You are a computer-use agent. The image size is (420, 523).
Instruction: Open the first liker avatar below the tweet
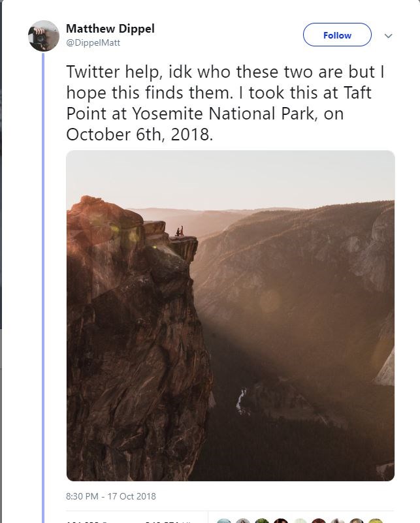224,521
